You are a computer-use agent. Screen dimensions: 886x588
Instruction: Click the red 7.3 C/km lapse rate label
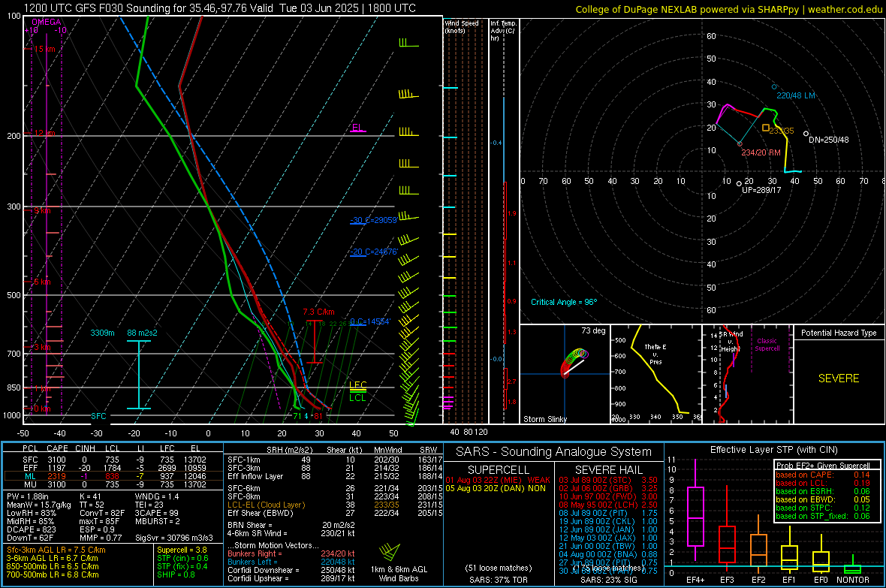coord(318,312)
